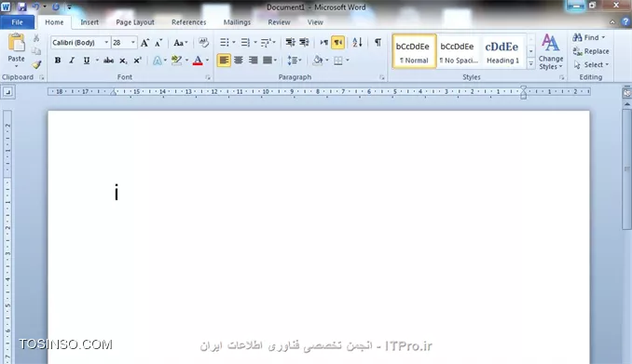
Task: Click the Paste icon
Action: (16, 43)
